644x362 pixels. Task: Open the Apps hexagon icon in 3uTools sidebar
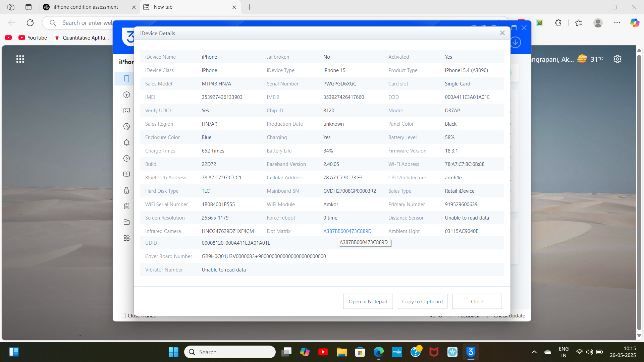126,95
